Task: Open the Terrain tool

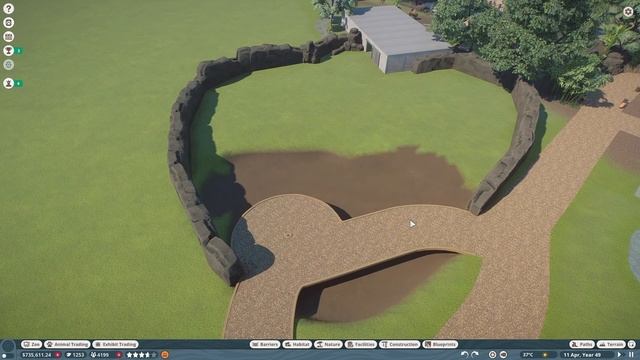Action: click(611, 344)
